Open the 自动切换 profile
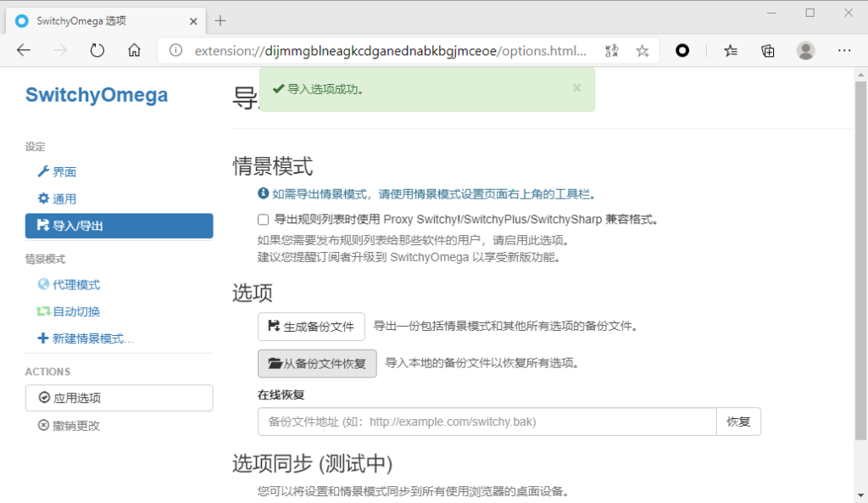Image resolution: width=868 pixels, height=503 pixels. coord(75,312)
